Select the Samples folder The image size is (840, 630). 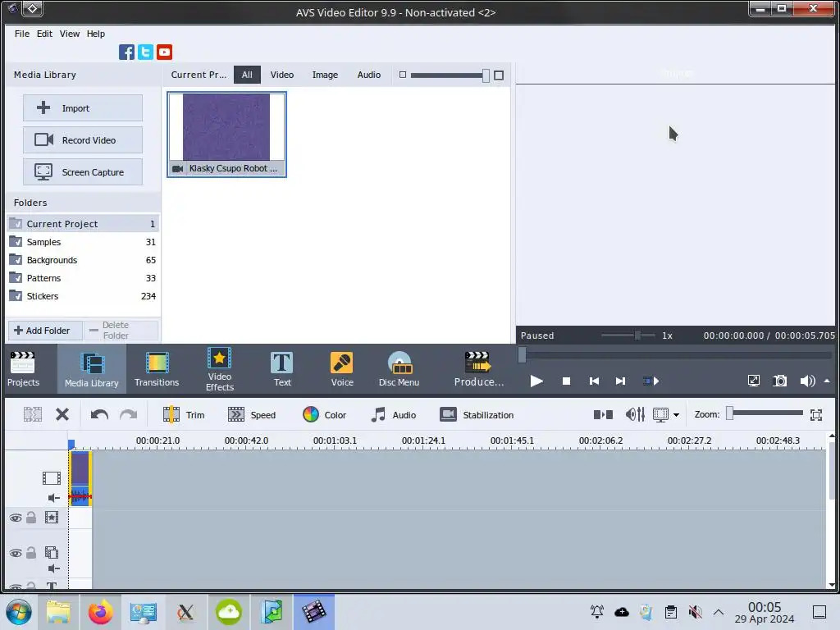click(83, 242)
